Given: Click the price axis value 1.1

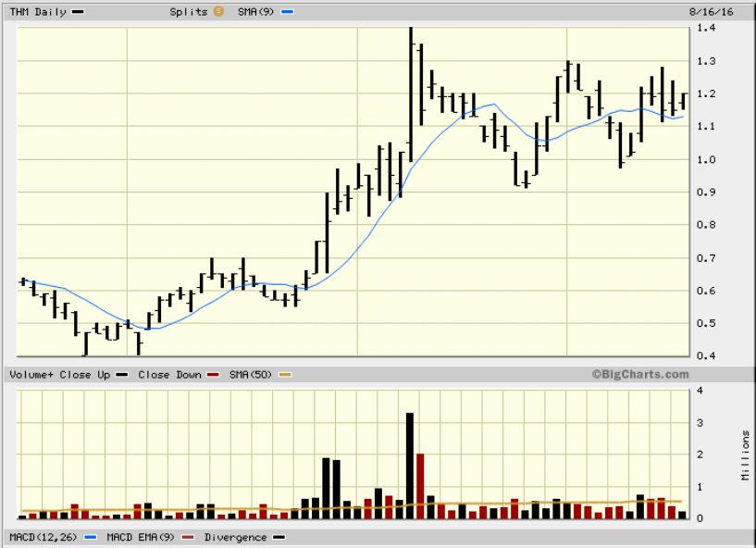Looking at the screenshot, I should (706, 127).
